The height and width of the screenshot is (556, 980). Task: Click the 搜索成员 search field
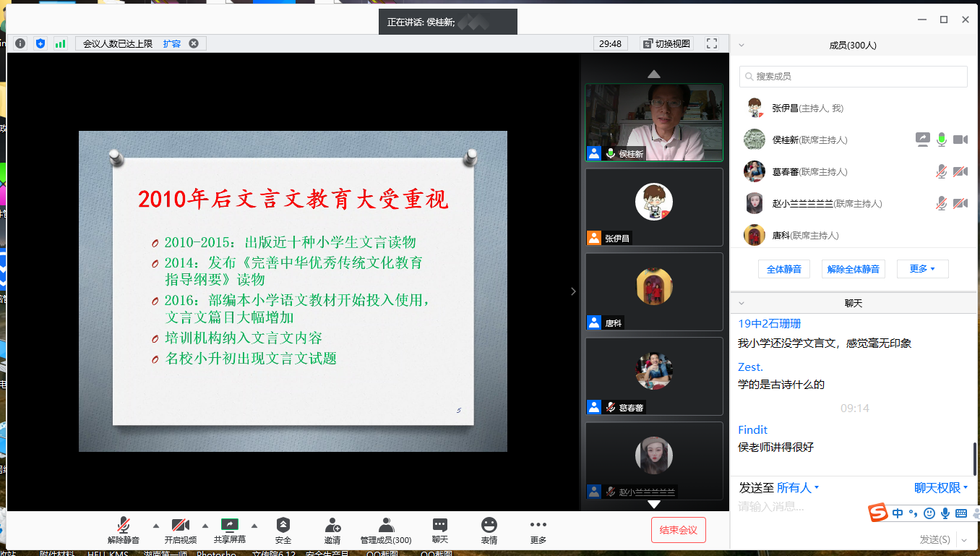click(x=853, y=77)
